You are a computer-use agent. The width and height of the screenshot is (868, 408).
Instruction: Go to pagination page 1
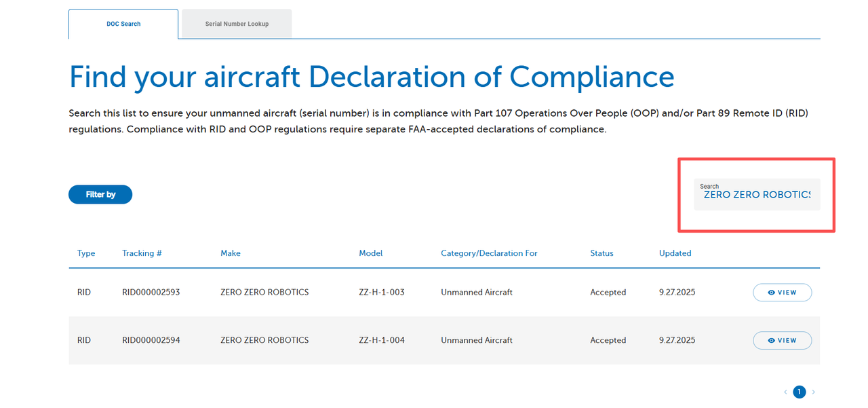pos(800,392)
